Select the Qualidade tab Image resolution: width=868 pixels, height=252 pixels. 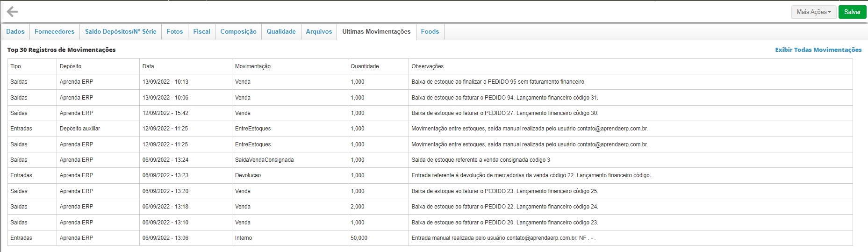point(281,32)
